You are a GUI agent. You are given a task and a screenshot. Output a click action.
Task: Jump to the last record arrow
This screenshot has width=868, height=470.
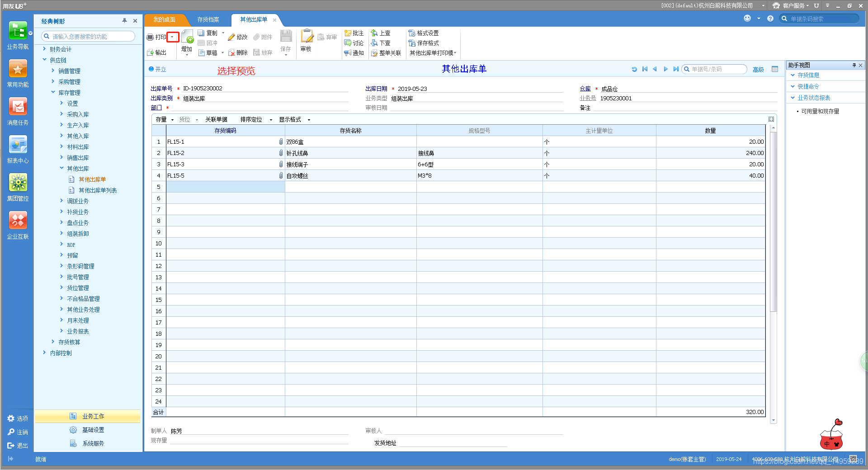pyautogui.click(x=675, y=69)
